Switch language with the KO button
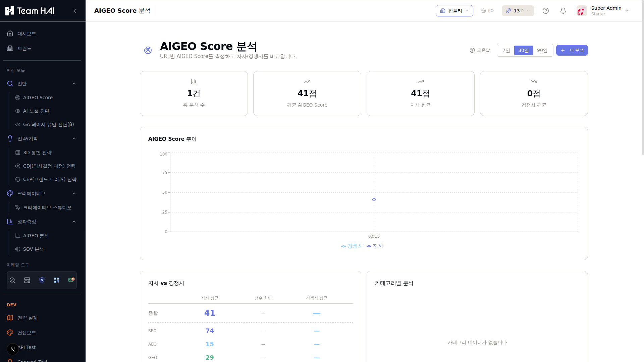This screenshot has height=362, width=644. click(487, 11)
